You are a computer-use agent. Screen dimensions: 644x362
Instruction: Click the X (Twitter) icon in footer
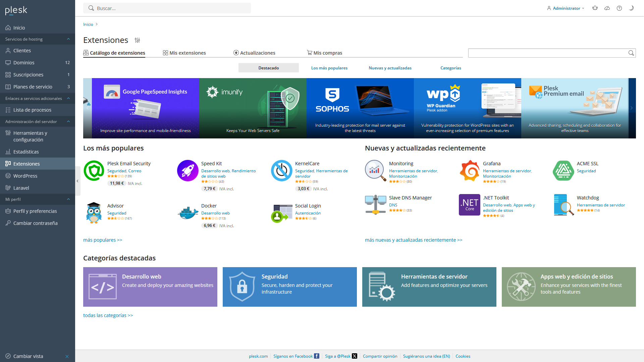click(355, 356)
